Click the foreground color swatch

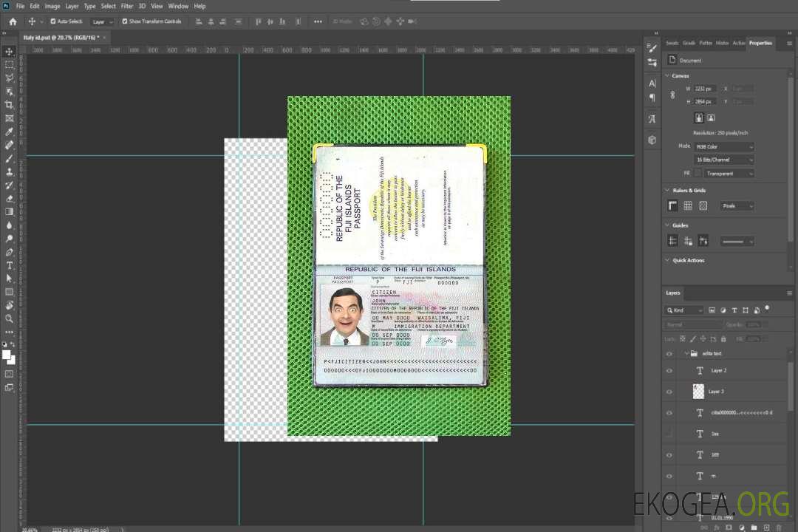[7, 355]
